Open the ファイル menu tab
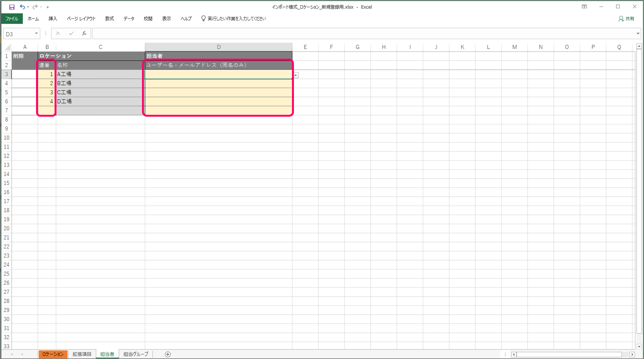Image resolution: width=644 pixels, height=359 pixels. pos(12,19)
